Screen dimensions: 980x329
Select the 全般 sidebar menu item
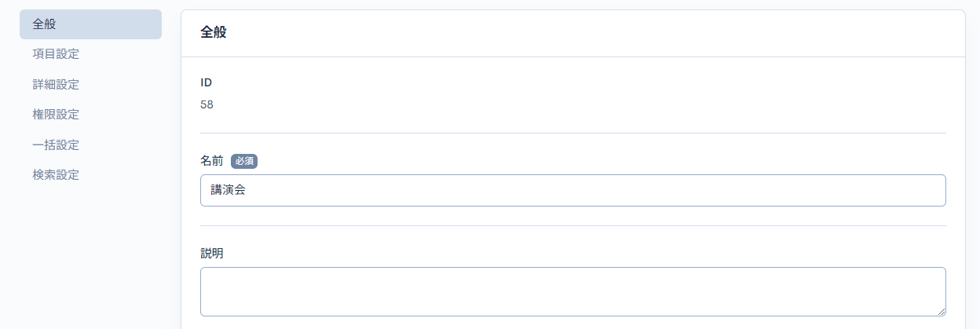pyautogui.click(x=90, y=24)
